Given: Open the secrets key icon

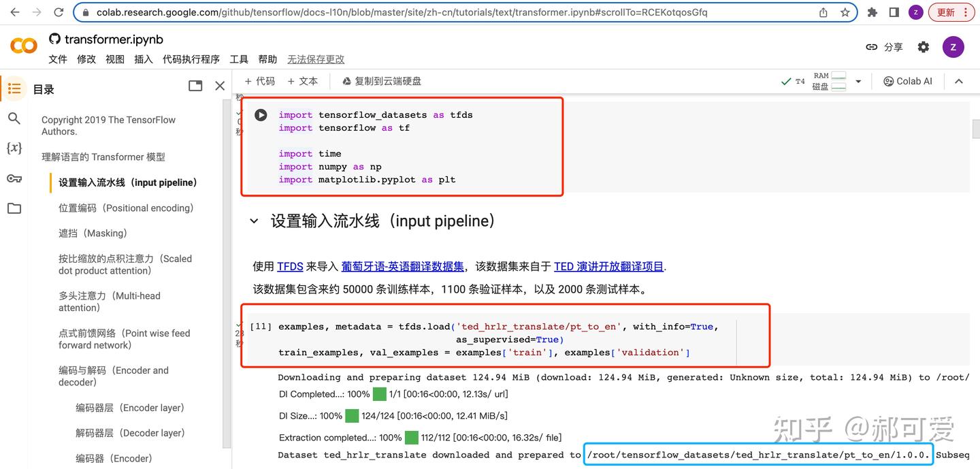Looking at the screenshot, I should [14, 178].
